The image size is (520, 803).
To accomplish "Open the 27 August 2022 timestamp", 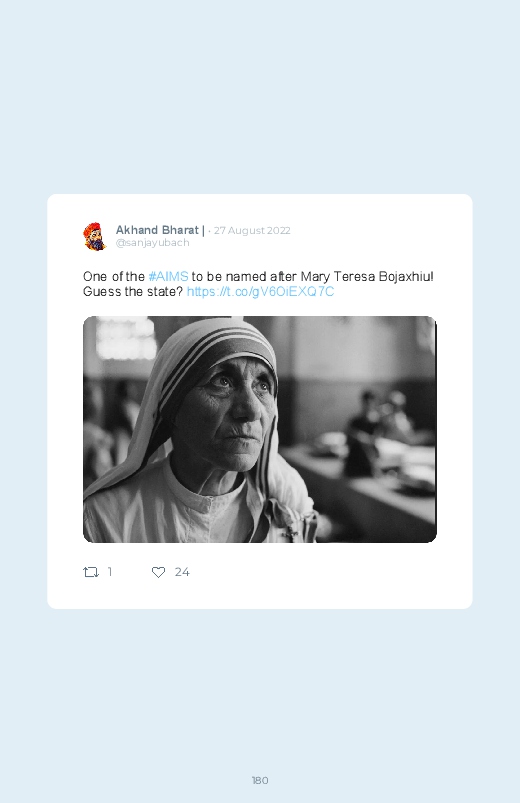I will (x=252, y=230).
